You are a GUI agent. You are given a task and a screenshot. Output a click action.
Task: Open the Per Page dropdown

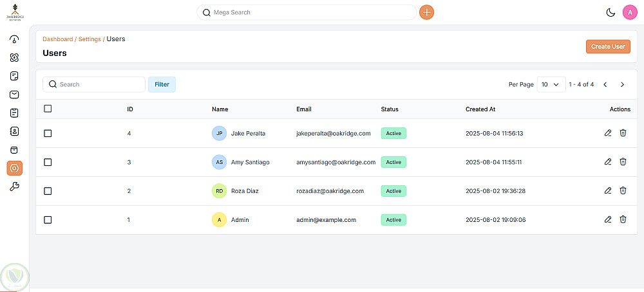click(549, 84)
